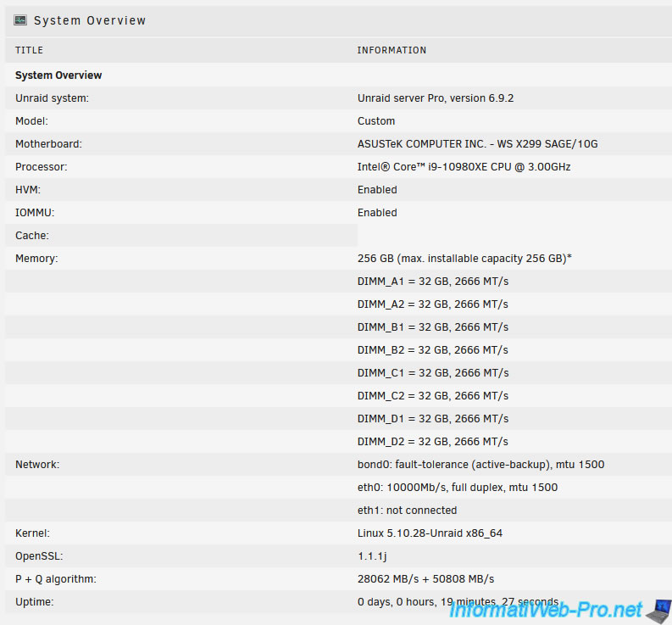Select the DIMM_D2 memory row
Viewport: 672px width, 625px height.
coord(432,442)
